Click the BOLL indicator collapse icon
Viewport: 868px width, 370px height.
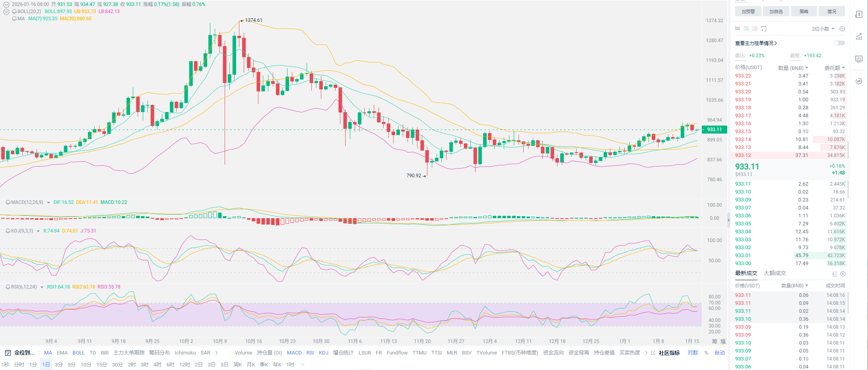[6, 12]
